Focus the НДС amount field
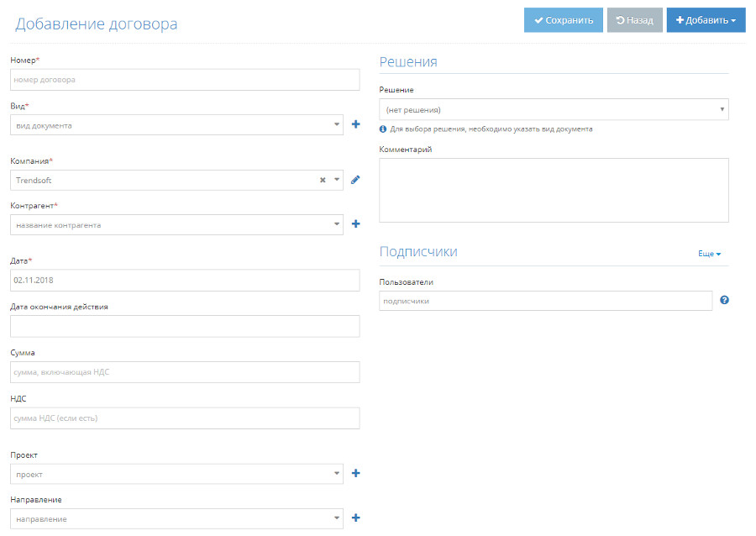The width and height of the screenshot is (756, 536). click(185, 418)
